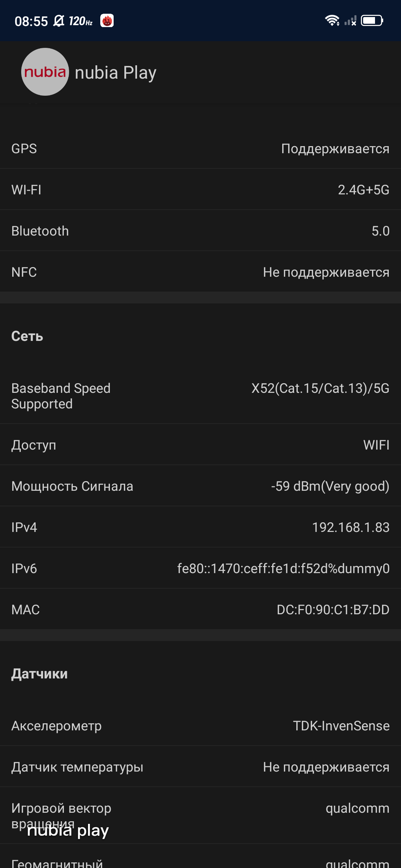Tap the AnTuTu notification icon in status bar
401x868 pixels.
[107, 21]
